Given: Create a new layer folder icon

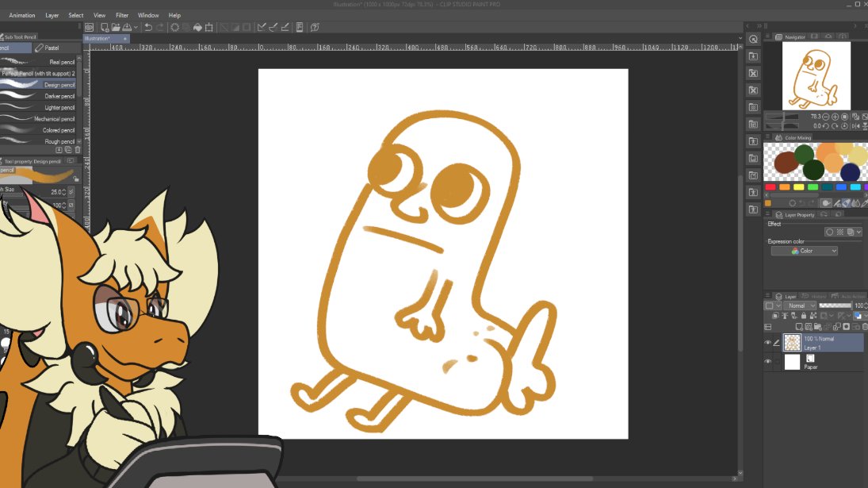Looking at the screenshot, I should [x=817, y=327].
